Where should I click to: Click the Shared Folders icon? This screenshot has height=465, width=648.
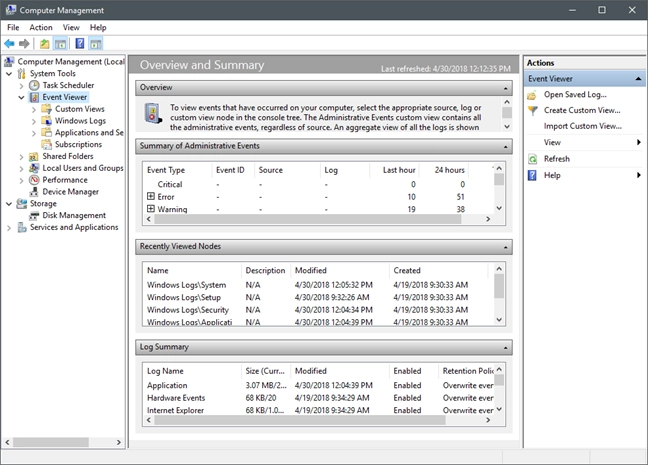point(34,156)
